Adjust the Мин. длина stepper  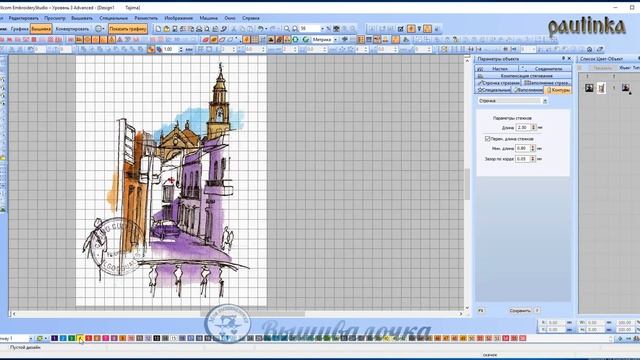(533, 149)
